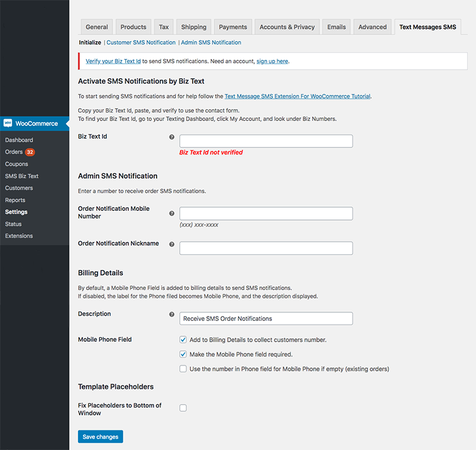Enable Fix Placeholders to Bottom of Window

pyautogui.click(x=183, y=408)
